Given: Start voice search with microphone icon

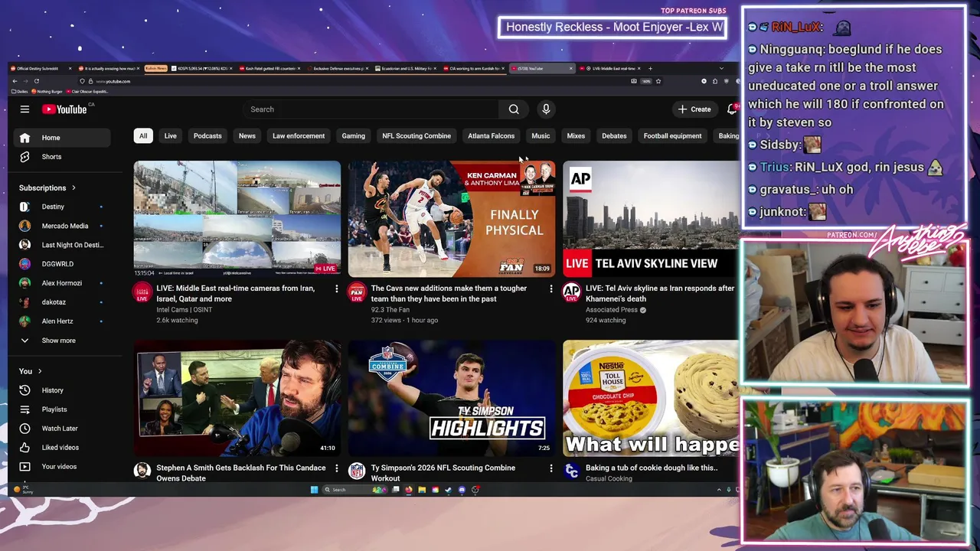Looking at the screenshot, I should coord(546,109).
